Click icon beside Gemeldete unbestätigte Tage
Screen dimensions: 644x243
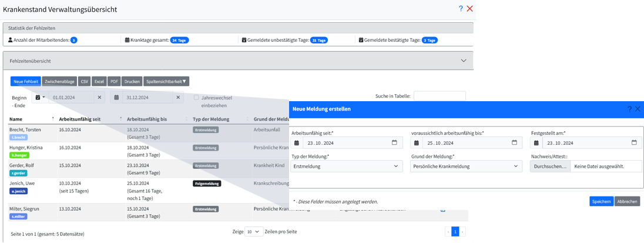244,40
